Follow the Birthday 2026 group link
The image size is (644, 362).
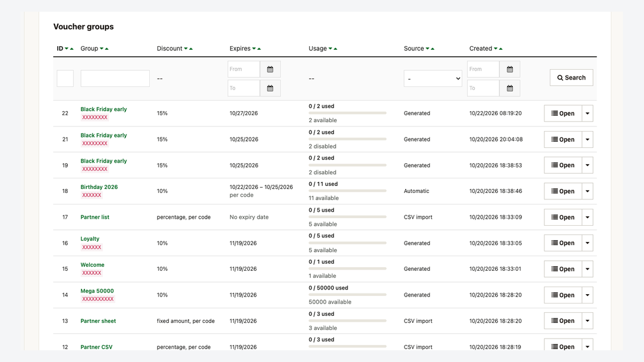pos(99,187)
